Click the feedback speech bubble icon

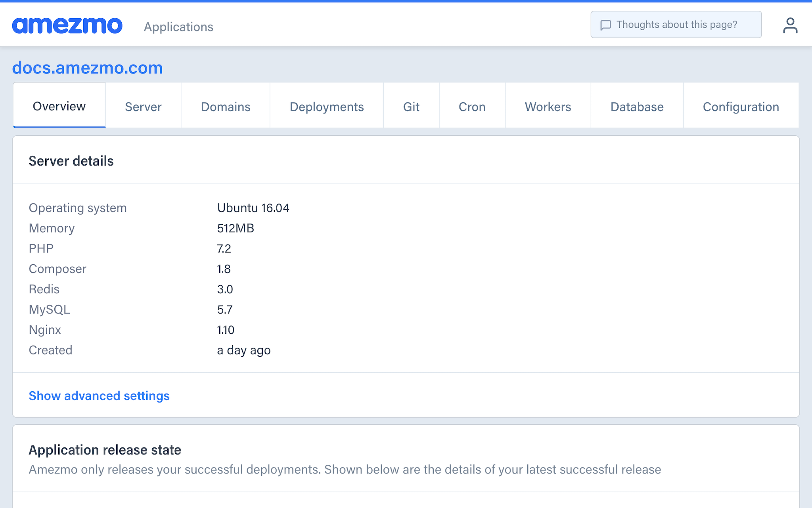pyautogui.click(x=605, y=25)
